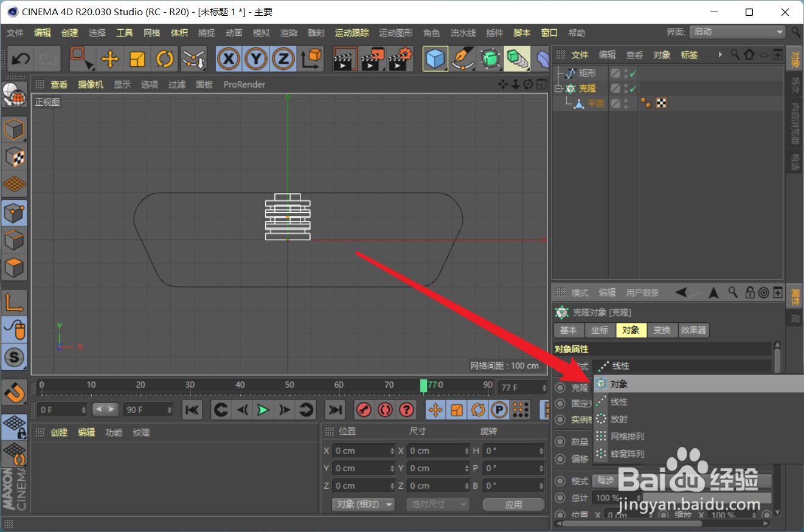Toggle the Y axis lock button
Image resolution: width=804 pixels, height=532 pixels.
pos(255,58)
